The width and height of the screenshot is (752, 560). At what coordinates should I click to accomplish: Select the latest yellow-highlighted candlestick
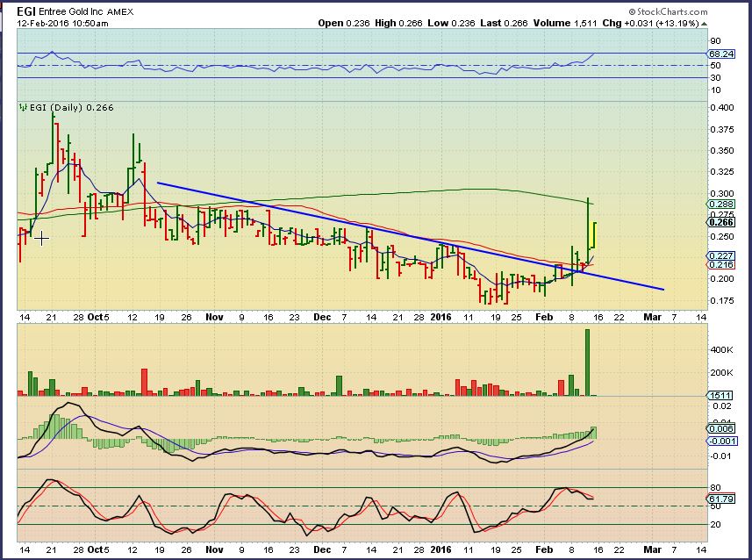[594, 235]
